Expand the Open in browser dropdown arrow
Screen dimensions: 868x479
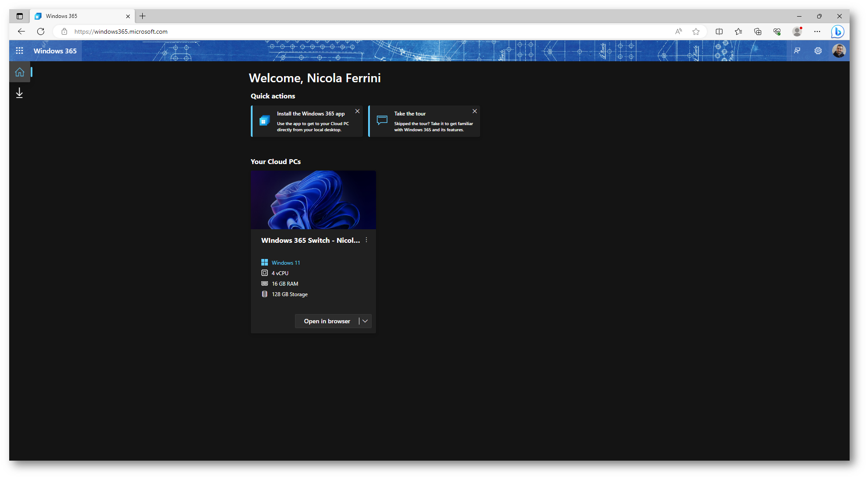click(365, 321)
